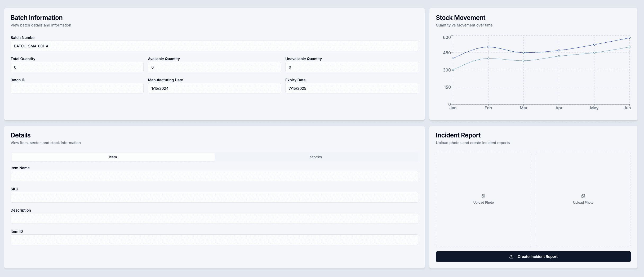Click the June data point on the Stock Movement chart

click(x=629, y=38)
